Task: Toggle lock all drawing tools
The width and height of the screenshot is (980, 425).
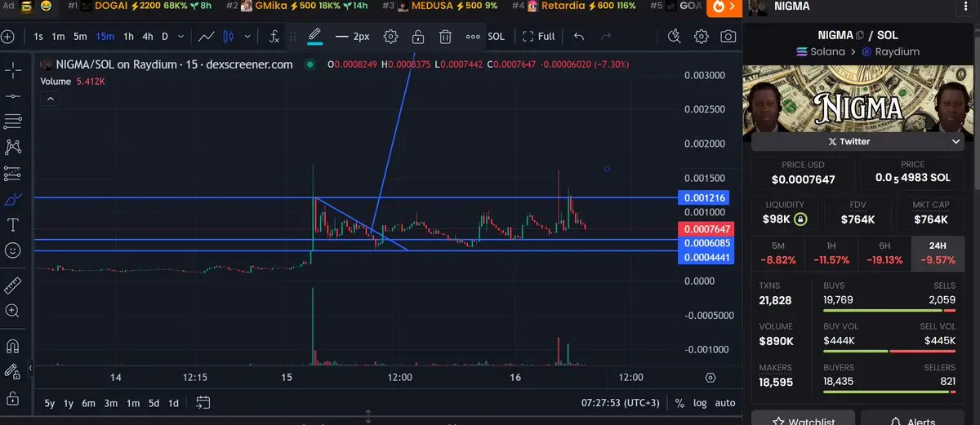Action: 13,397
